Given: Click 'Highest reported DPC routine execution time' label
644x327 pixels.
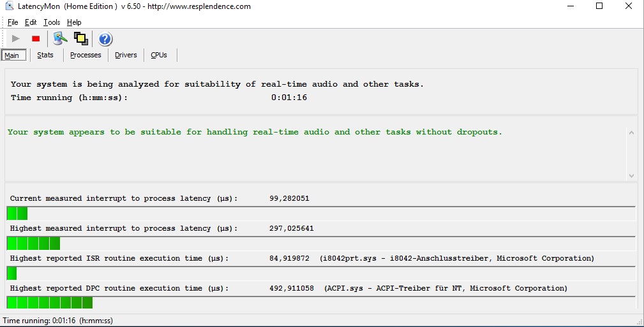Looking at the screenshot, I should (119, 288).
